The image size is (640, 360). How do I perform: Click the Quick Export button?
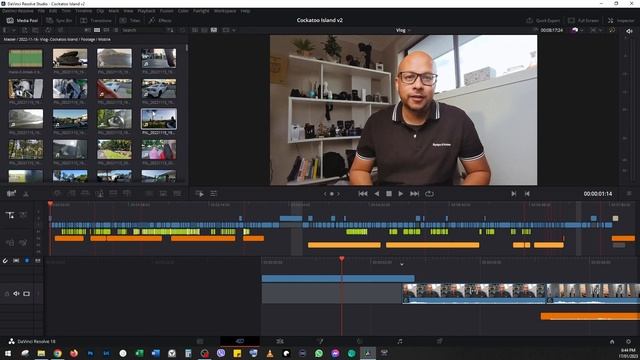click(543, 20)
